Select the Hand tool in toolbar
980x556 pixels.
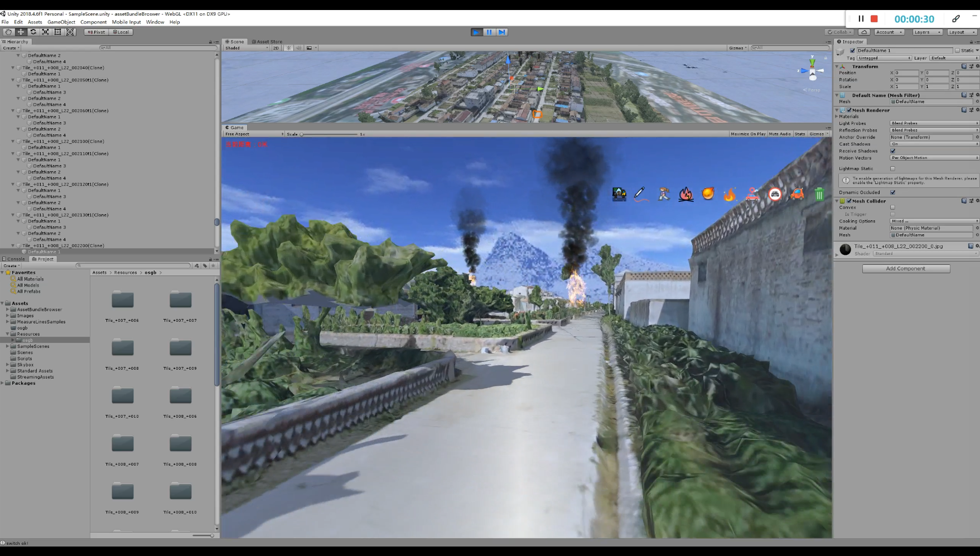click(x=8, y=32)
